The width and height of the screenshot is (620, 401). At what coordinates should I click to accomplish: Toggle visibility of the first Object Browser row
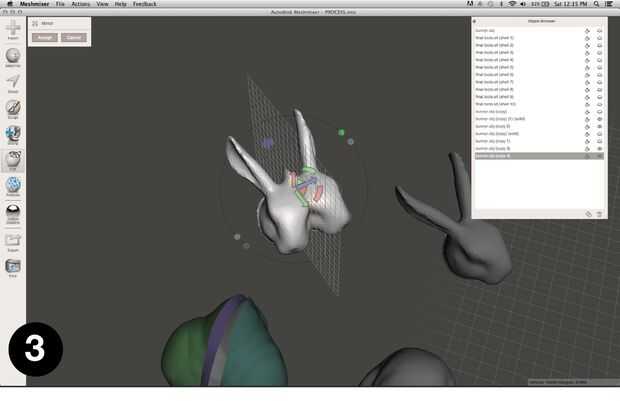(x=599, y=31)
